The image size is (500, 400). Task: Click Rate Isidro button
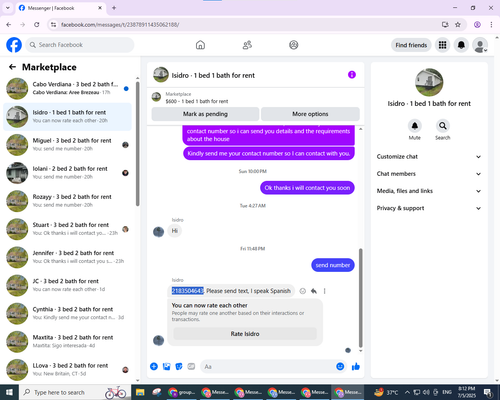[245, 334]
